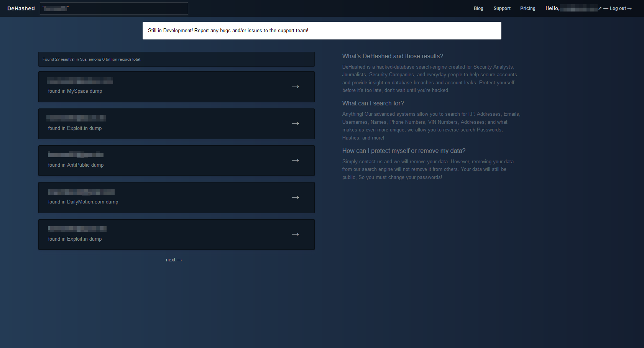Click the blurred title above AntiPublic dump
Viewport: 644px width, 348px height.
[76, 154]
